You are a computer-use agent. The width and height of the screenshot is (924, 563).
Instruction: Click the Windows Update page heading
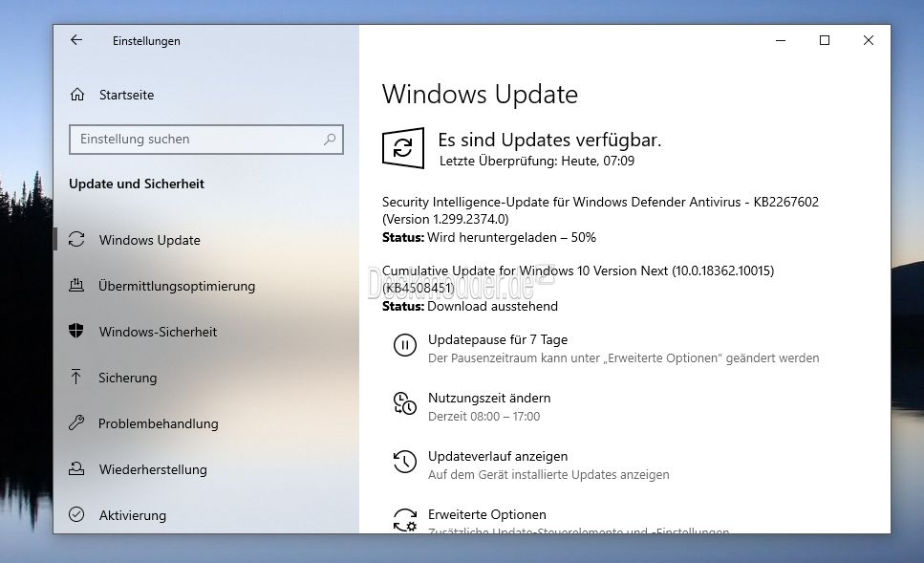[x=481, y=95]
